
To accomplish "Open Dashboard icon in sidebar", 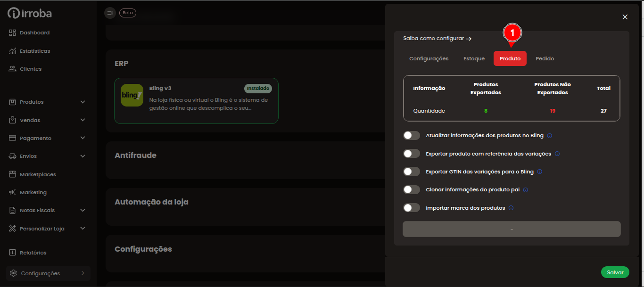I will [x=12, y=33].
